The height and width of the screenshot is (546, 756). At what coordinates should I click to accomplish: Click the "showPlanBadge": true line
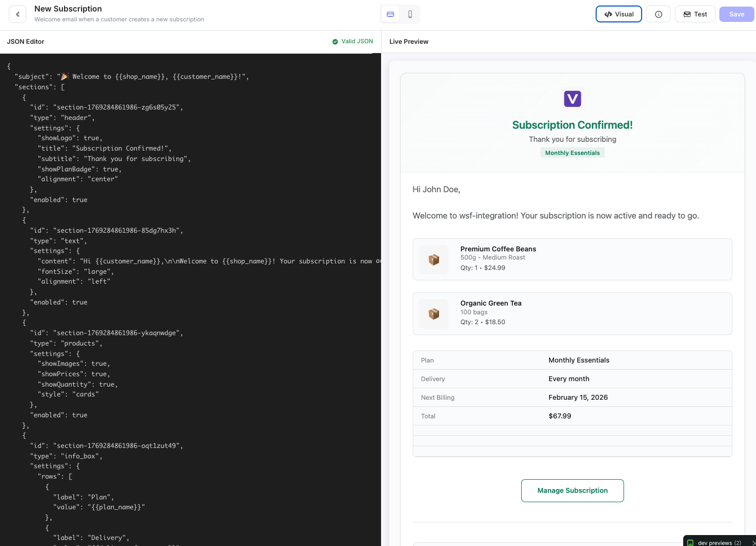pyautogui.click(x=80, y=169)
